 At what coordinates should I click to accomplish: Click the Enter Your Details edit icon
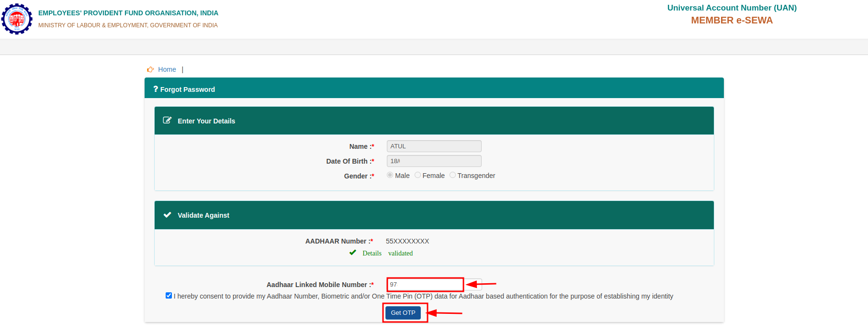tap(167, 121)
